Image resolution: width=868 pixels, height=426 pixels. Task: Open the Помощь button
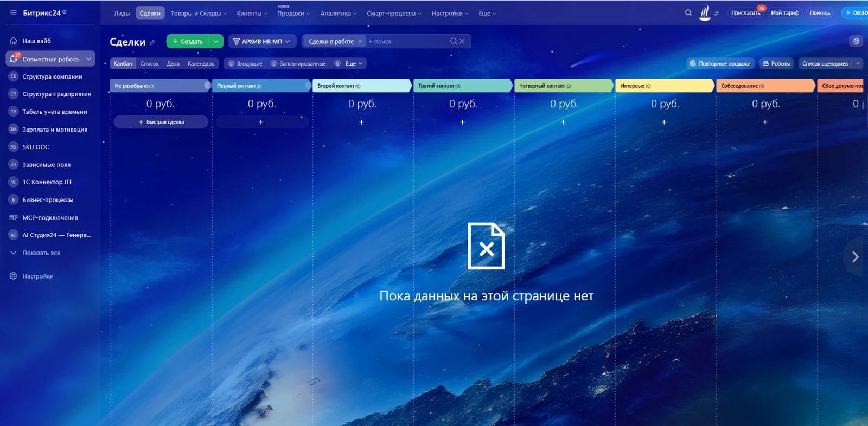820,12
